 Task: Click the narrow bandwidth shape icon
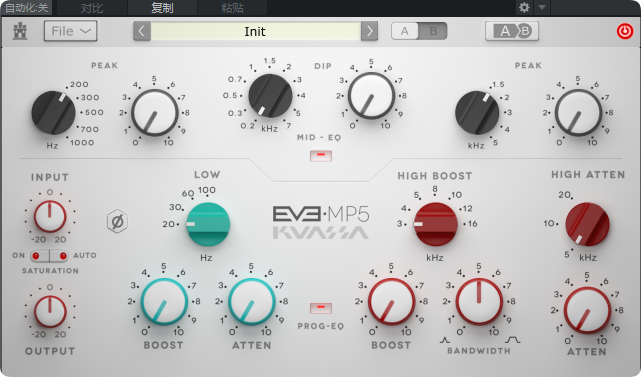(x=445, y=340)
